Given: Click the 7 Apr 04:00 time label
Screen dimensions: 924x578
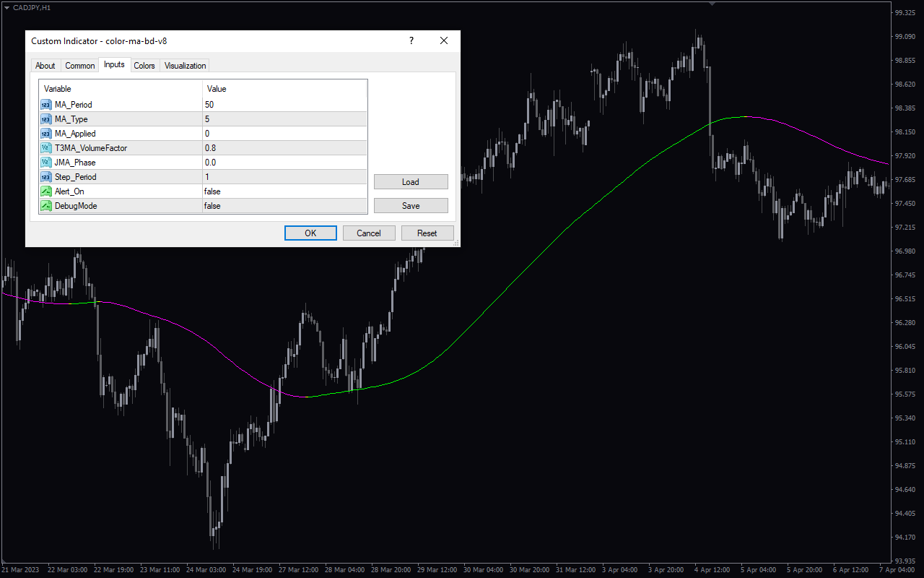Looking at the screenshot, I should (x=898, y=570).
